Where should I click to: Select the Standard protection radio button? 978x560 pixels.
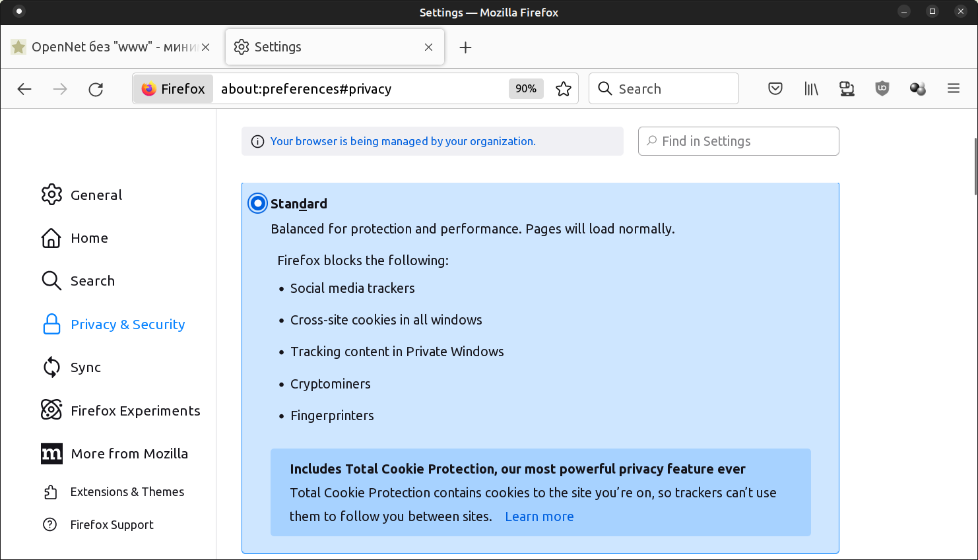point(257,203)
